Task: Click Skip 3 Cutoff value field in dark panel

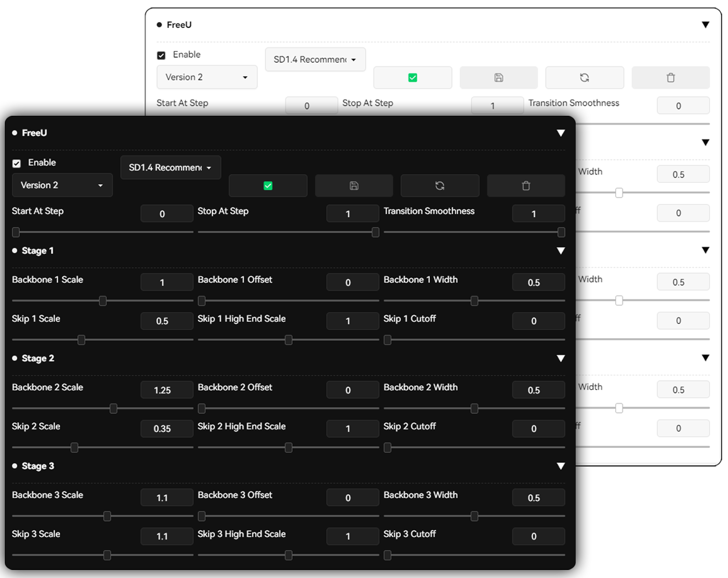Action: pos(539,536)
